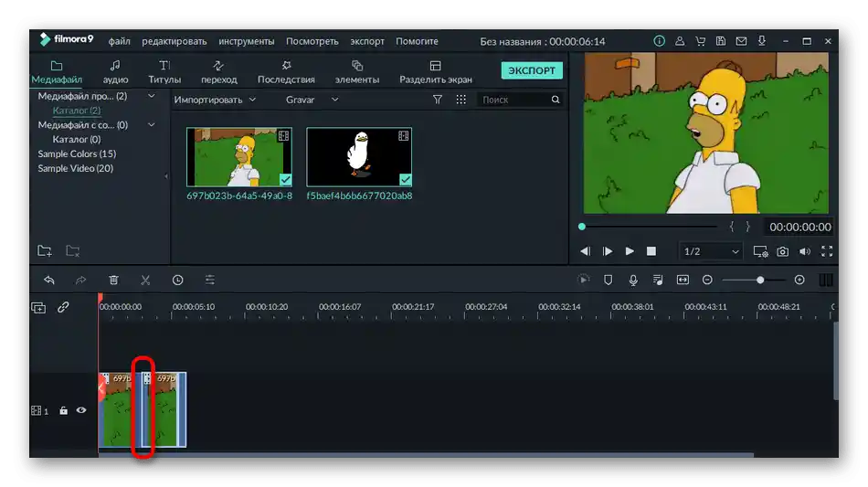Screen dimensions: 868x487
Task: Toggle the lock on track 1
Action: [63, 410]
